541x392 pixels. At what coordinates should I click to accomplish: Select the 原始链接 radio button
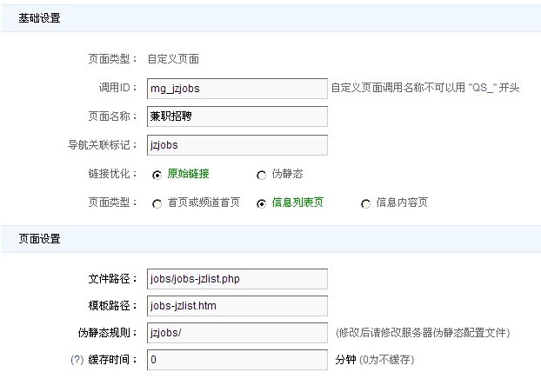coord(157,175)
